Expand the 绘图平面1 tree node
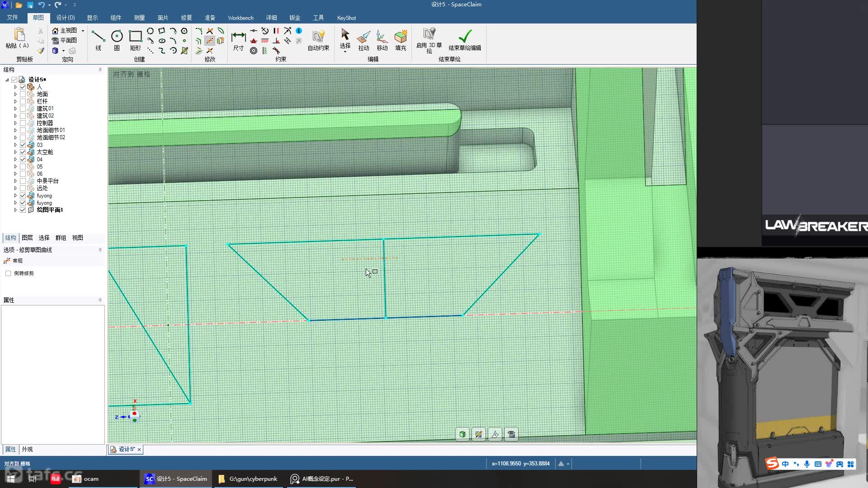868x488 pixels. click(15, 210)
